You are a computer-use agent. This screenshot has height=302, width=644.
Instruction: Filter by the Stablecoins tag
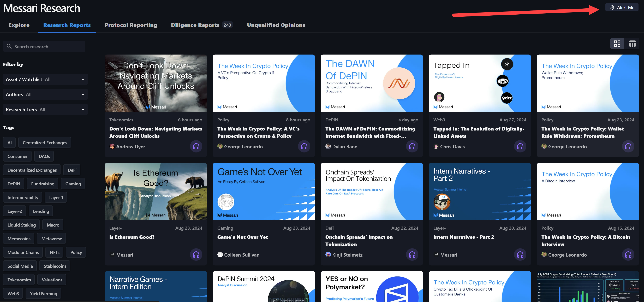[x=55, y=266]
